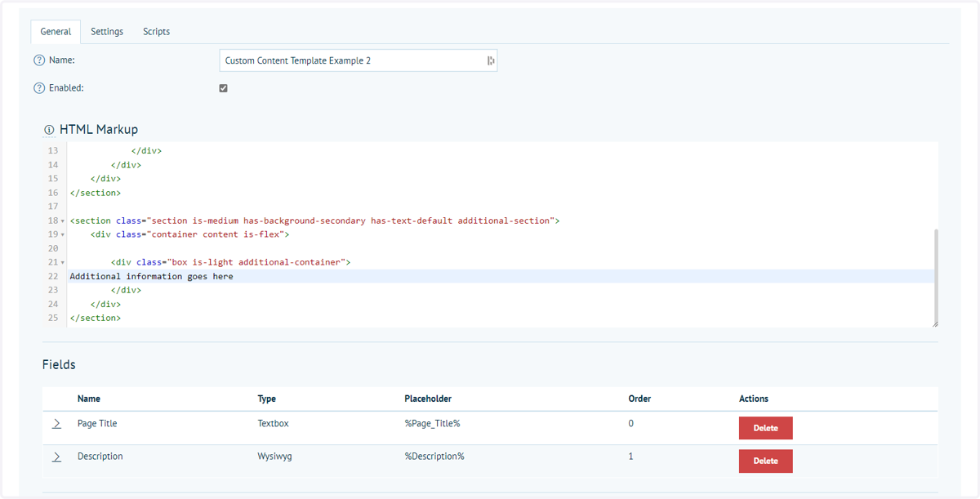Click the icon inside Name input field
The width and height of the screenshot is (980, 499).
pyautogui.click(x=491, y=60)
